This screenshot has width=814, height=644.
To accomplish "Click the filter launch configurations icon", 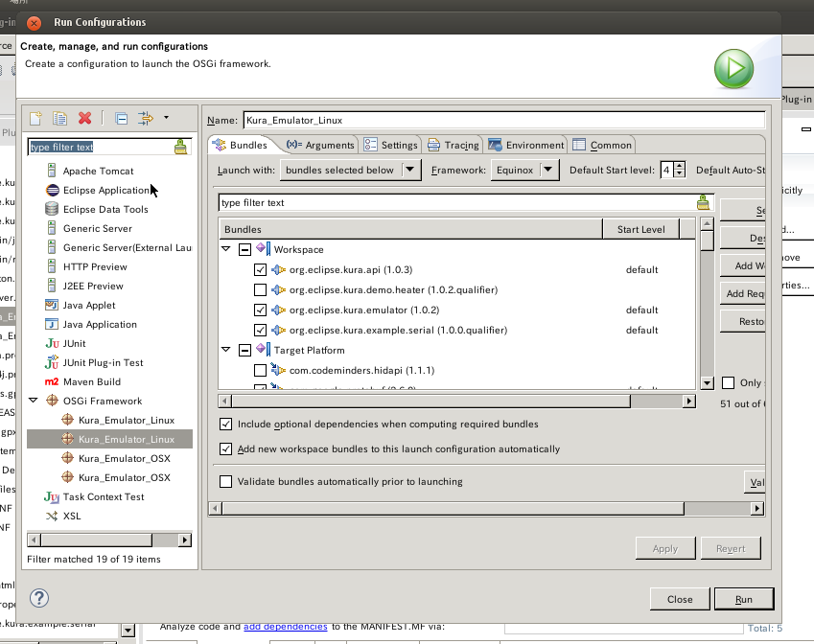I will click(x=146, y=118).
